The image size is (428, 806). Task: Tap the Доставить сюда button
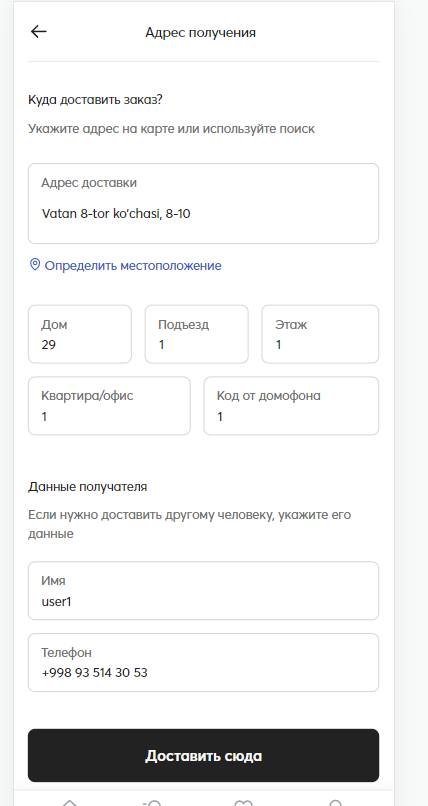click(203, 756)
